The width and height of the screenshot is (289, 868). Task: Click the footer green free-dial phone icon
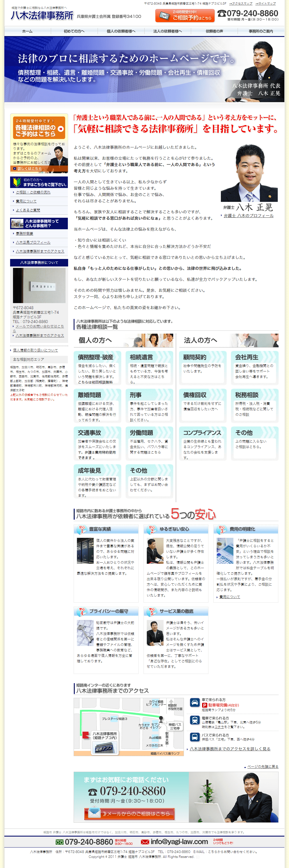(x=59, y=842)
